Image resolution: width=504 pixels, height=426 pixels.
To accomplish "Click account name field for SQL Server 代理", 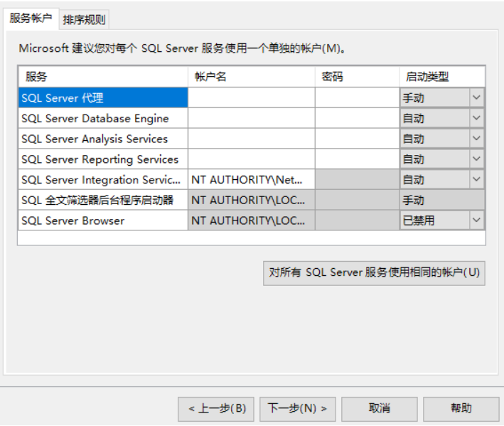I will click(252, 97).
